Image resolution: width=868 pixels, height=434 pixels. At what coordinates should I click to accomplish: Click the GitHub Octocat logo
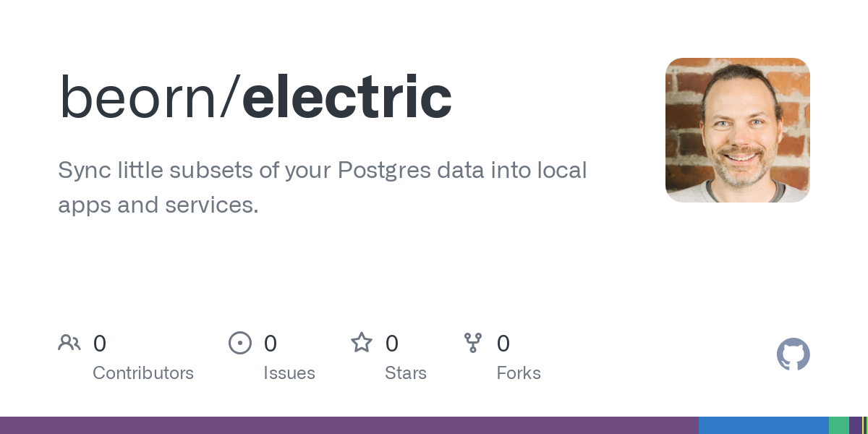[x=793, y=354]
